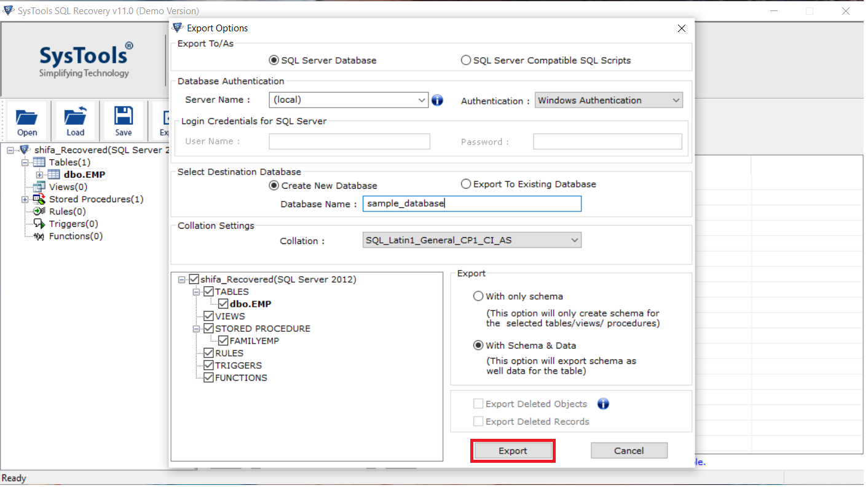Open the Collation dropdown
This screenshot has width=868, height=488.
click(575, 240)
